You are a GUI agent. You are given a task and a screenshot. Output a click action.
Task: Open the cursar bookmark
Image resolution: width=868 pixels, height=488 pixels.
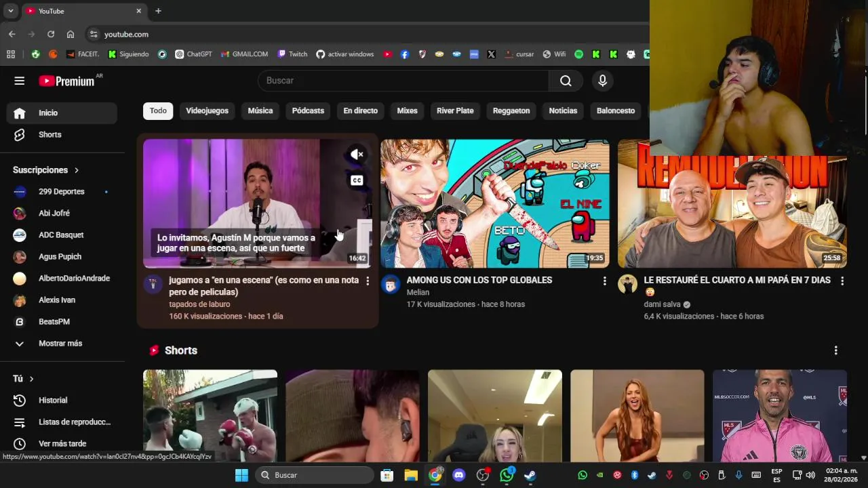[519, 54]
